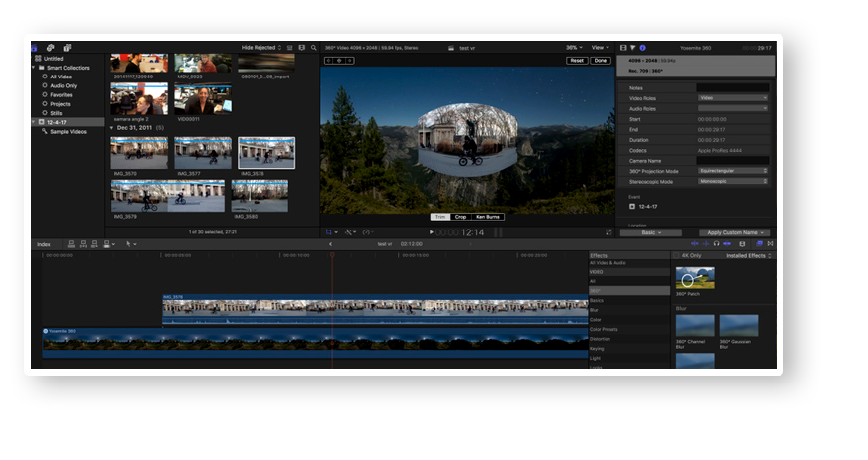Open the 360° Projection Mode dropdown
The width and height of the screenshot is (868, 460).
(733, 171)
